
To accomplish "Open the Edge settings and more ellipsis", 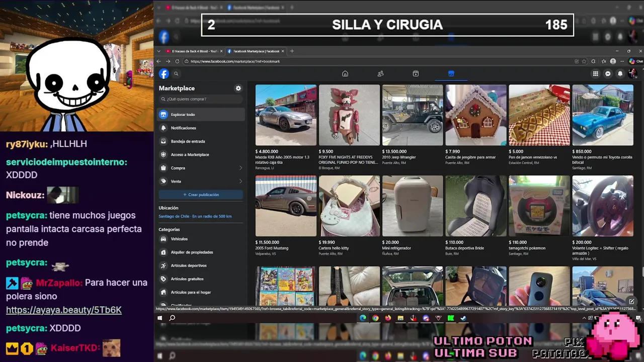I will [622, 61].
